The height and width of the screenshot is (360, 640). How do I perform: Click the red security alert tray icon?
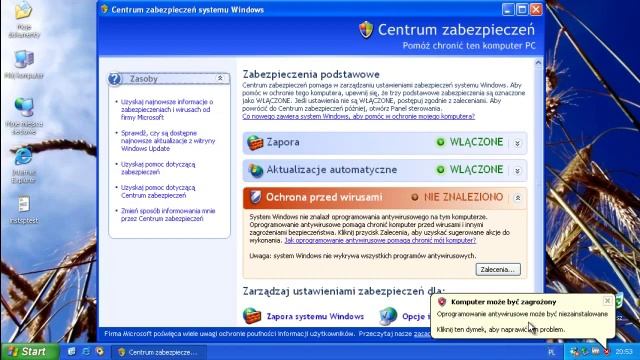pos(607,351)
